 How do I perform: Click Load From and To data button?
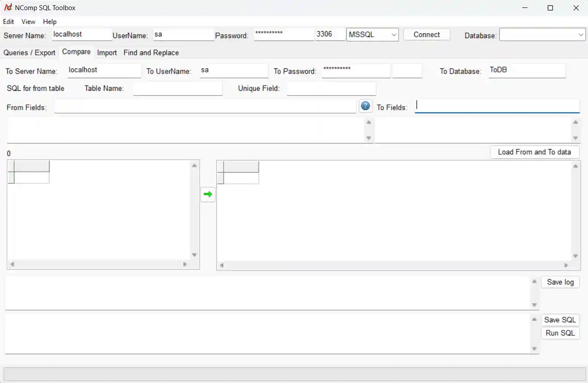pos(534,152)
